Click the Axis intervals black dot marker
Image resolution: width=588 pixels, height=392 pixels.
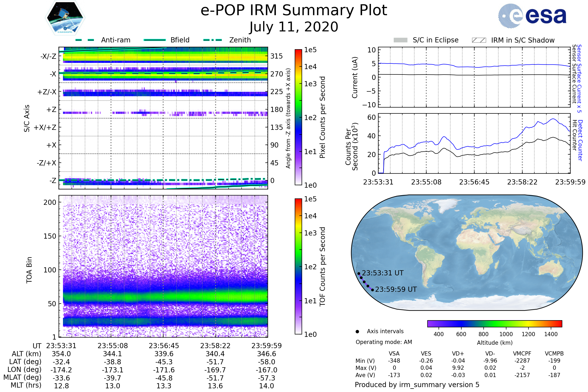(357, 331)
